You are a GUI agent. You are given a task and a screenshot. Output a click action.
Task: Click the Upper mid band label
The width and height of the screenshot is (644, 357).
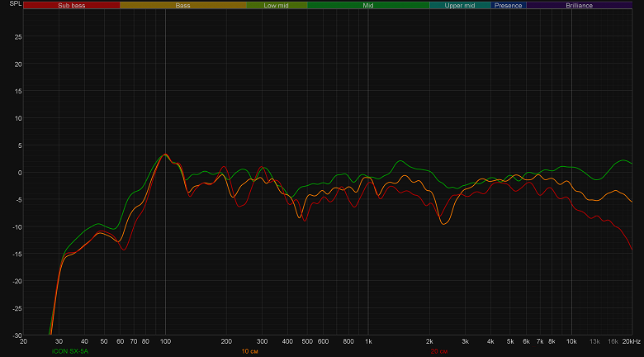[460, 5]
